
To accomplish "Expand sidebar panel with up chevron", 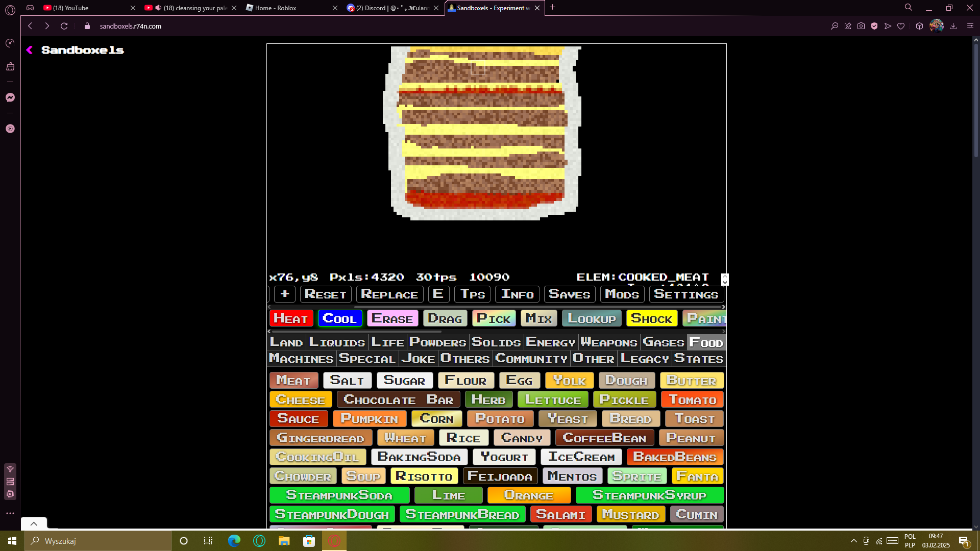I will 34,523.
